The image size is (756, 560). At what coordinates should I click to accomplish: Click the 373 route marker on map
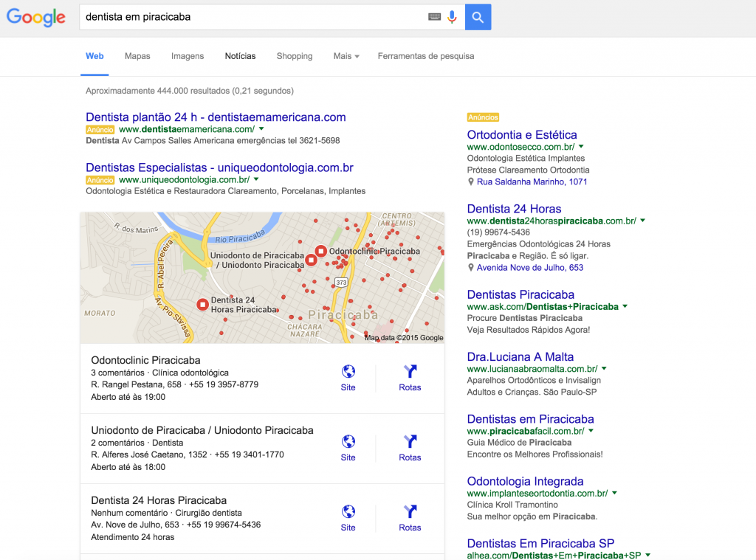[341, 283]
